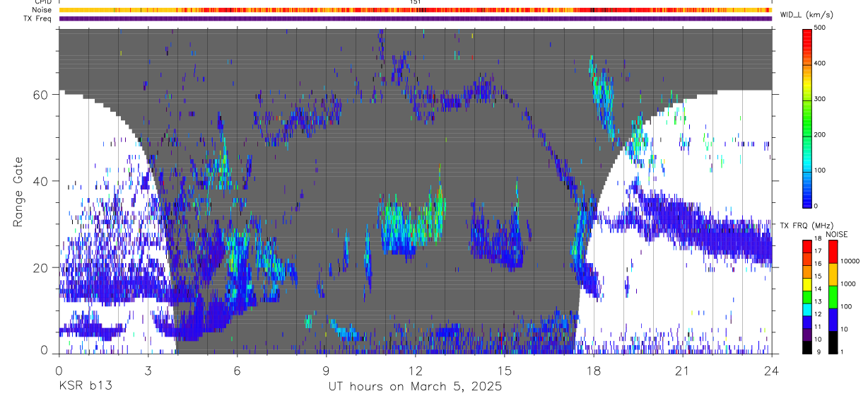Image resolution: width=868 pixels, height=401 pixels.
Task: Click the 'KSR b13' radar beam label
Action: [85, 386]
